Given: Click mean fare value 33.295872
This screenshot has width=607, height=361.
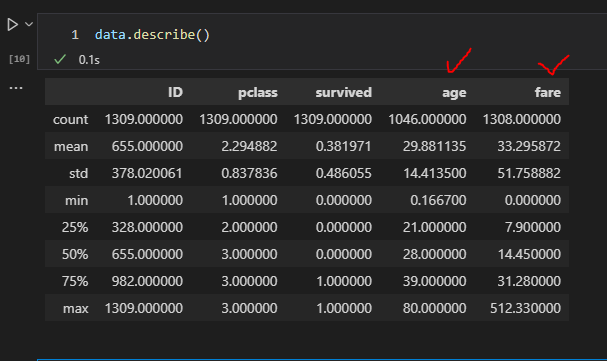Looking at the screenshot, I should click(x=529, y=146).
